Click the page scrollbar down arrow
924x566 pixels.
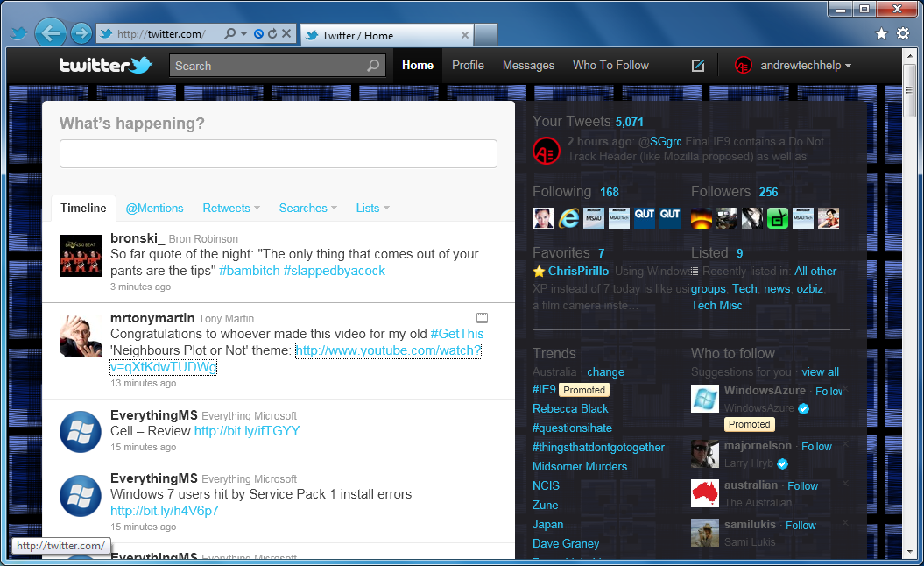coord(909,552)
